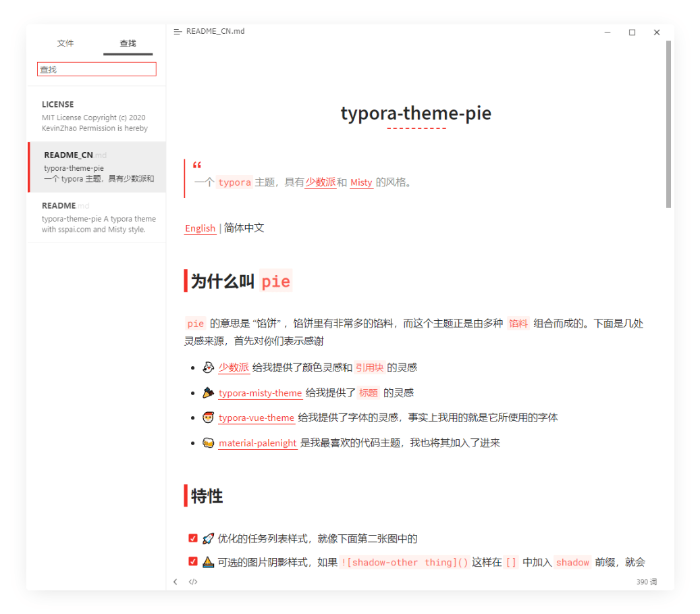Image resolution: width=700 pixels, height=614 pixels.
Task: Click the emoji beside typora-misty-theme
Action: [x=208, y=392]
